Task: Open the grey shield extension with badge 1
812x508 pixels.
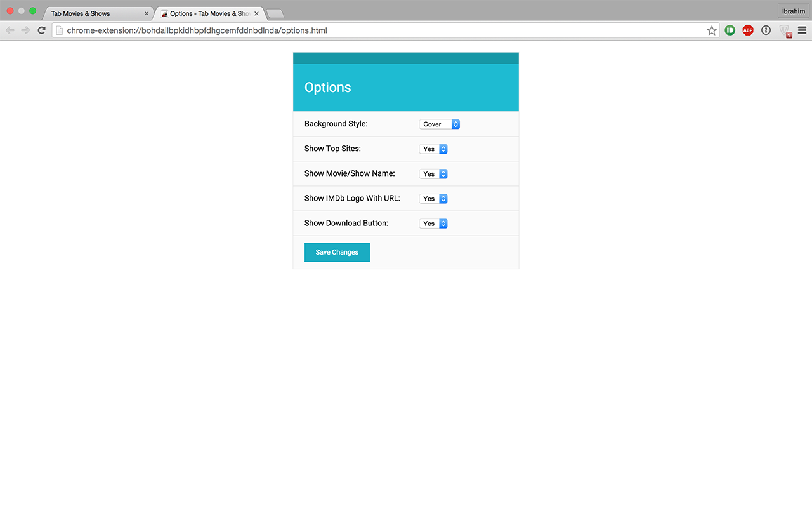Action: [785, 30]
